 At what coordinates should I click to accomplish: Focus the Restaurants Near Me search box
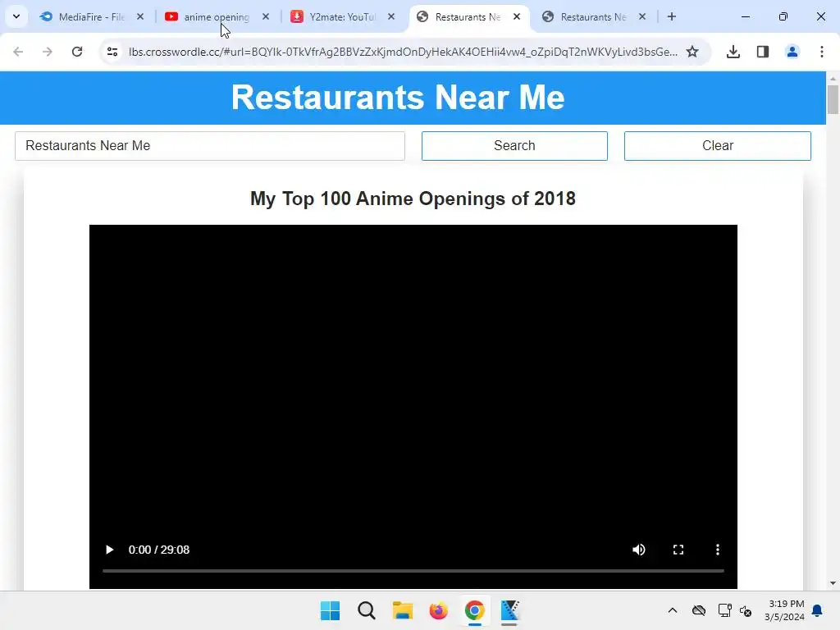pyautogui.click(x=210, y=146)
